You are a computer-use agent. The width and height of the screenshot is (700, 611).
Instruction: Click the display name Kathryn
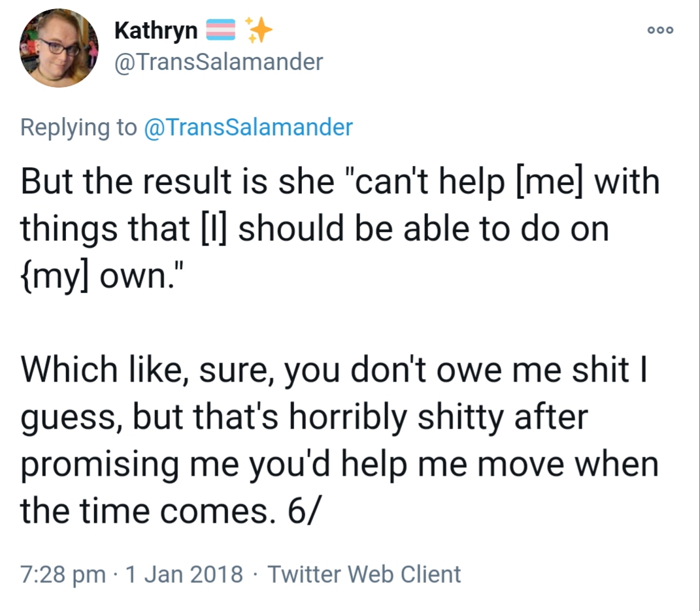156,31
